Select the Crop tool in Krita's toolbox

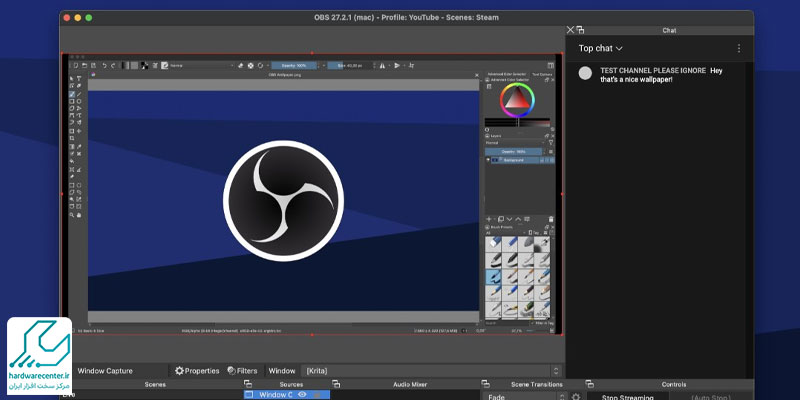(72, 138)
